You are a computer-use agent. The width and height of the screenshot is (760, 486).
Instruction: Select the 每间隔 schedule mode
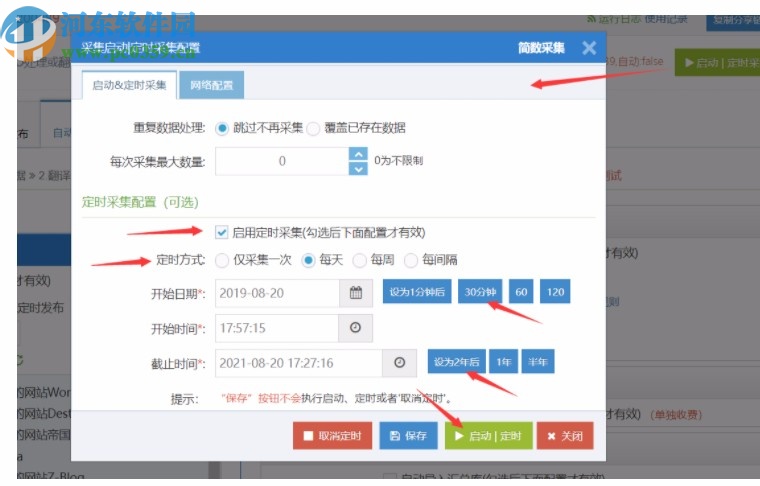point(411,261)
